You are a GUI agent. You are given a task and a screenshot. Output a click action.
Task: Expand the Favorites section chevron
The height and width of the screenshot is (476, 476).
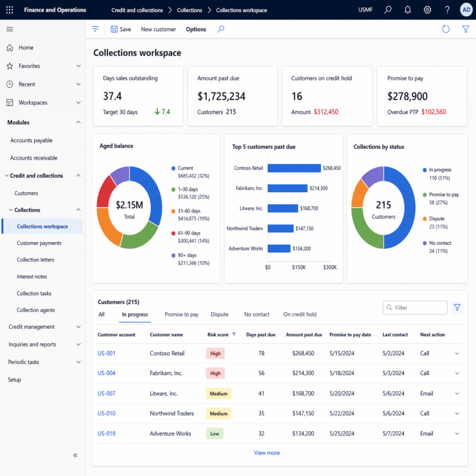click(x=78, y=66)
